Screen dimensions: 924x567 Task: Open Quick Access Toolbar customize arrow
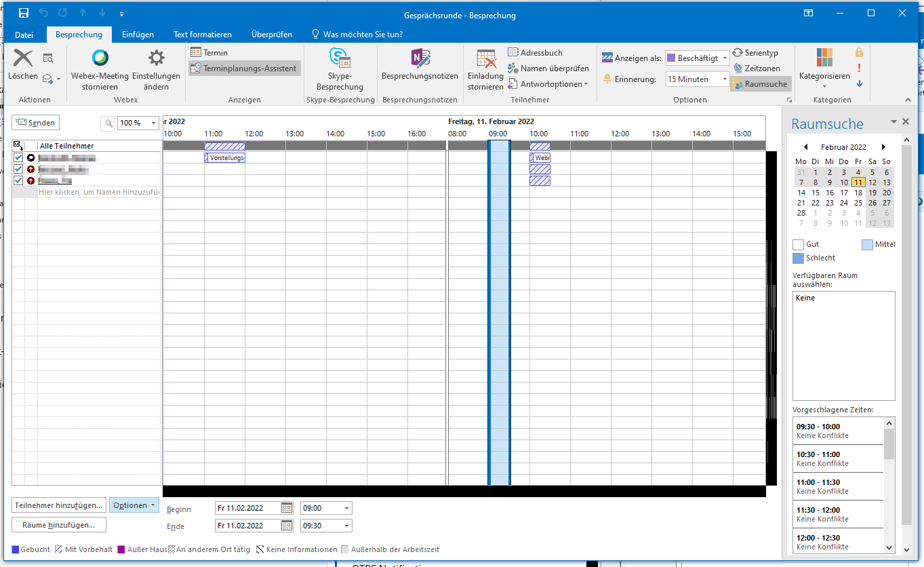(x=121, y=14)
